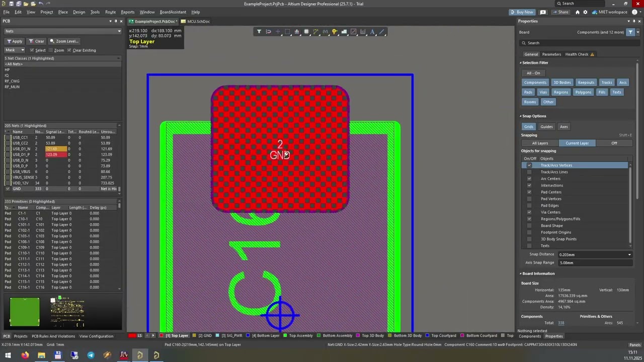The width and height of the screenshot is (644, 362).
Task: Toggle the Clear Existing checkbox
Action: click(x=69, y=50)
